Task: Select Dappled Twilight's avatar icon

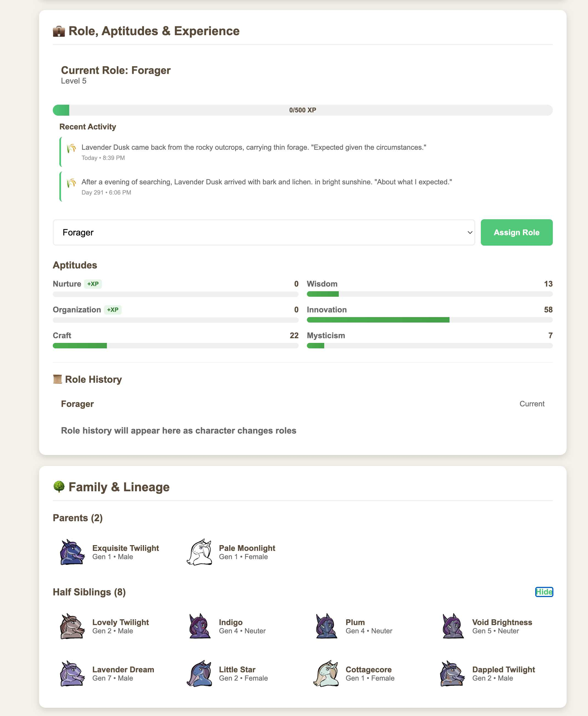Action: [453, 674]
